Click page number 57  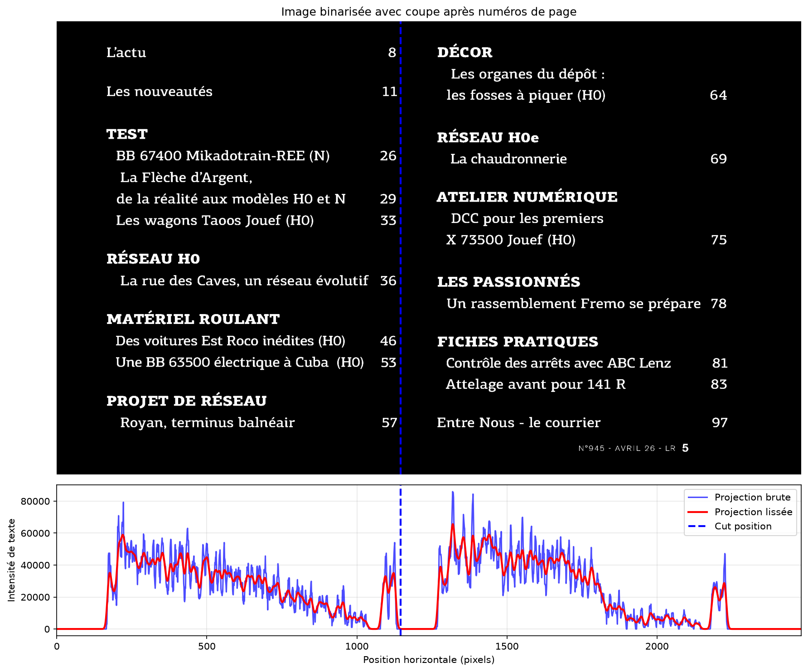click(x=389, y=423)
